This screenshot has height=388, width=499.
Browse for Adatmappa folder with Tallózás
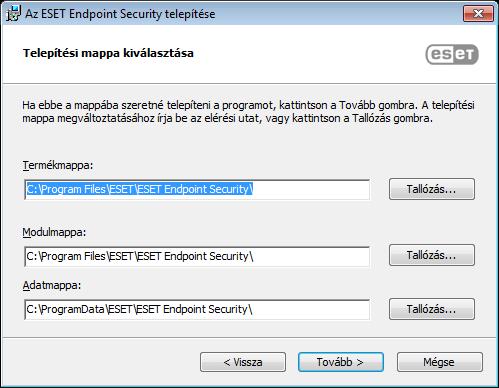432,309
